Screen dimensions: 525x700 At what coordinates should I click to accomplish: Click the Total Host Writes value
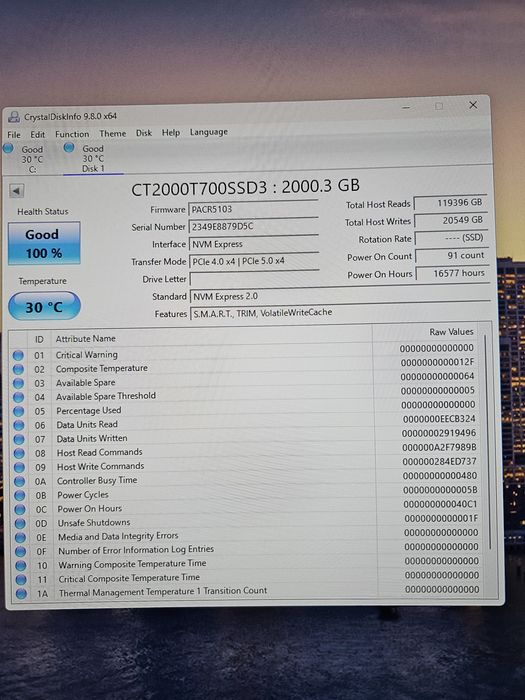(451, 220)
